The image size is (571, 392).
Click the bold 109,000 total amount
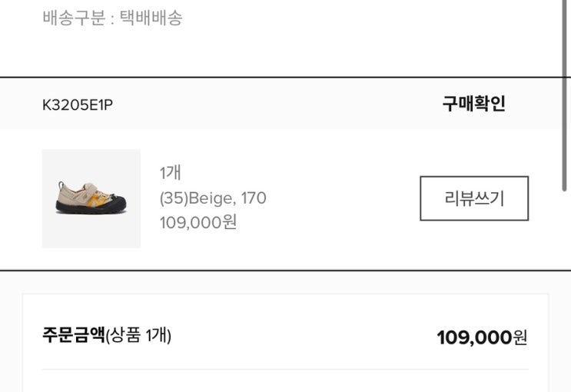[473, 337]
